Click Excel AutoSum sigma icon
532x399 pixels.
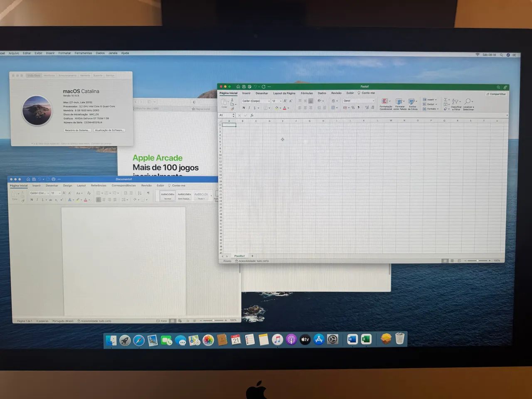[x=446, y=100]
